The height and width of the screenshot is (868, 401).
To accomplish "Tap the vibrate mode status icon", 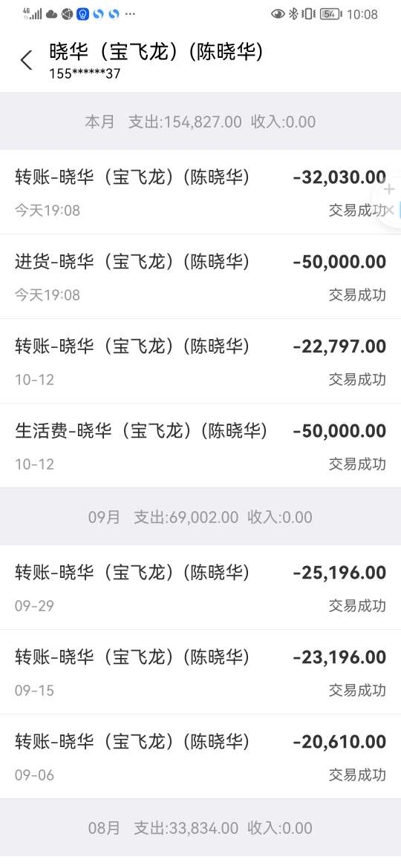I will click(x=309, y=14).
